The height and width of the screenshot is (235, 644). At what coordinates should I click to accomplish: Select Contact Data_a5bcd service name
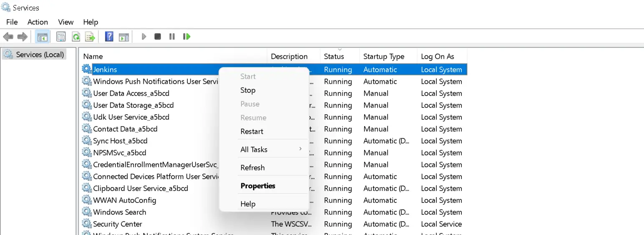(125, 129)
